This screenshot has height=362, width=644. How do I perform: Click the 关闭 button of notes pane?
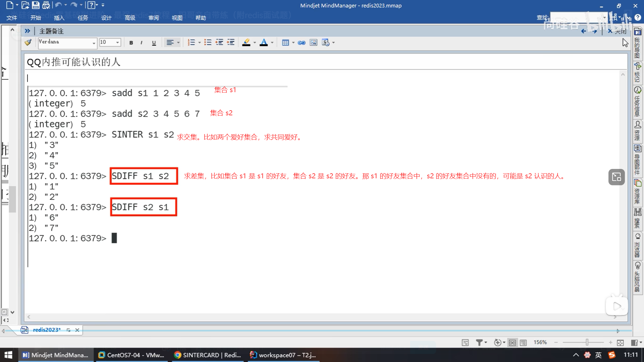point(617,31)
